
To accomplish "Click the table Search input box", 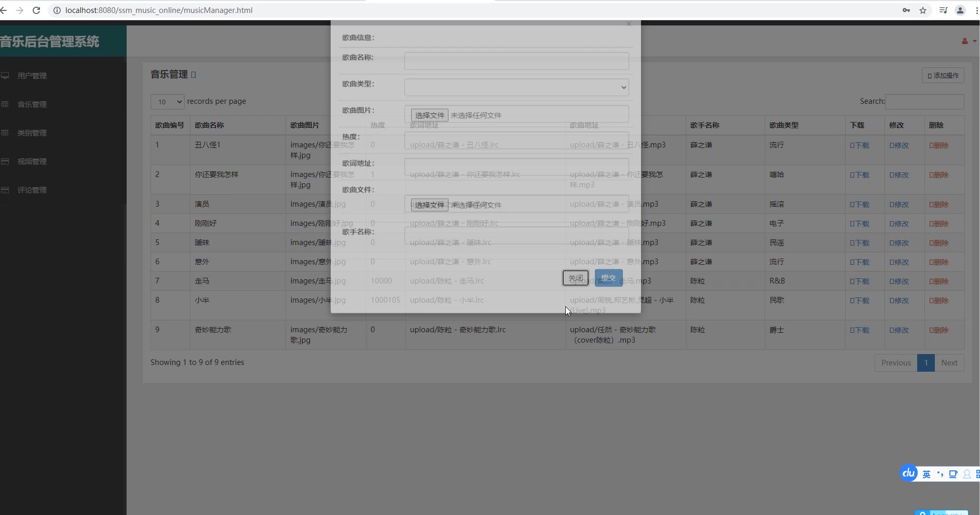I will coord(924,102).
